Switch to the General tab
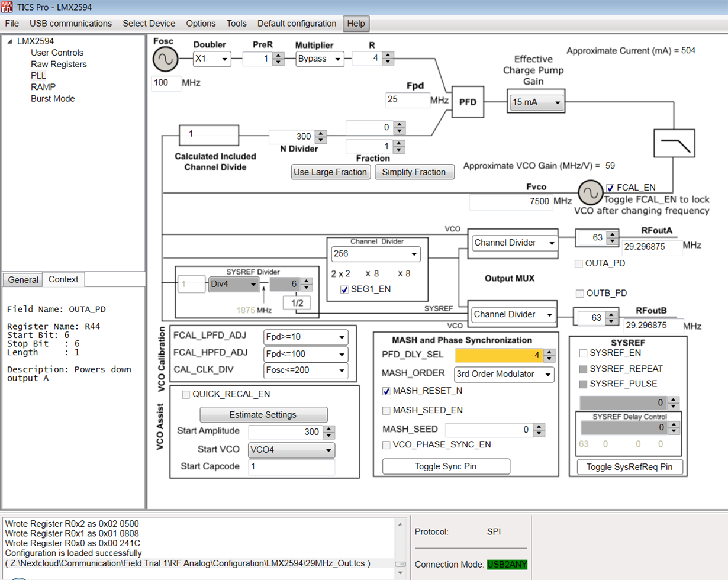This screenshot has width=728, height=580. (x=23, y=279)
